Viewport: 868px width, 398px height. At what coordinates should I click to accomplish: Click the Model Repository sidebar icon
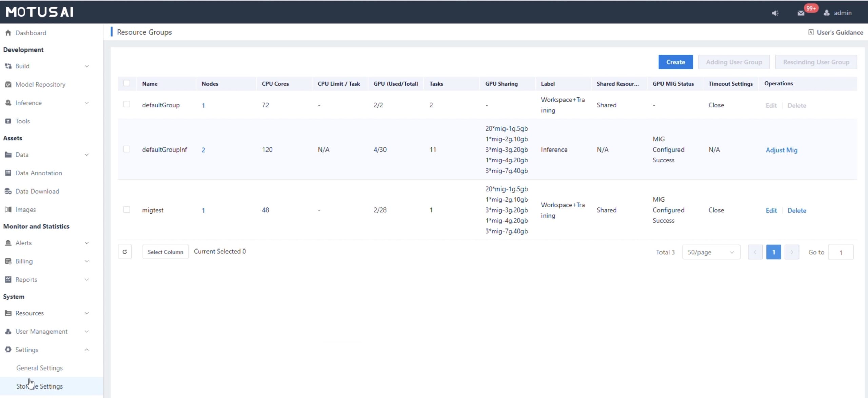click(x=8, y=84)
